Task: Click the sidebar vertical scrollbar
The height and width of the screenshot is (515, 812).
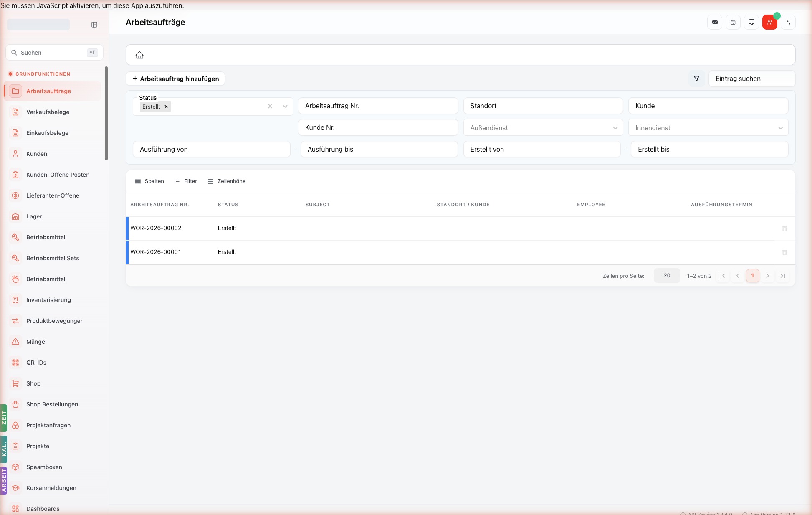Action: 106,113
